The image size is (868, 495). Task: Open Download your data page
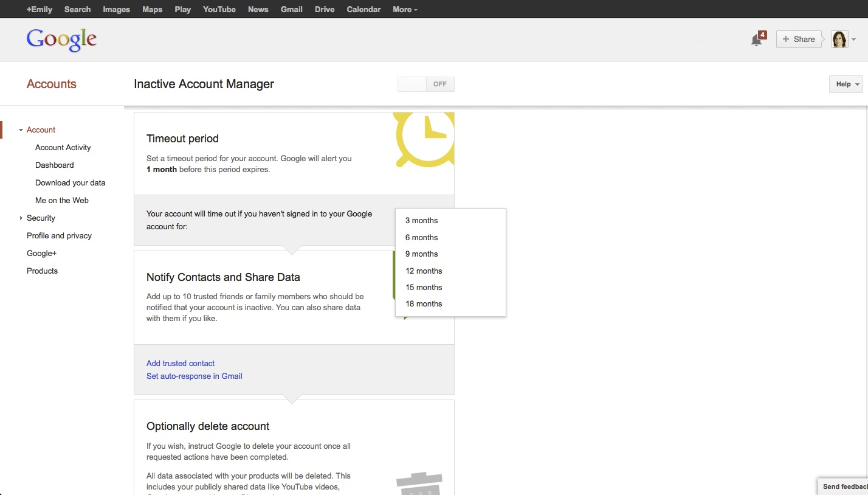click(70, 183)
